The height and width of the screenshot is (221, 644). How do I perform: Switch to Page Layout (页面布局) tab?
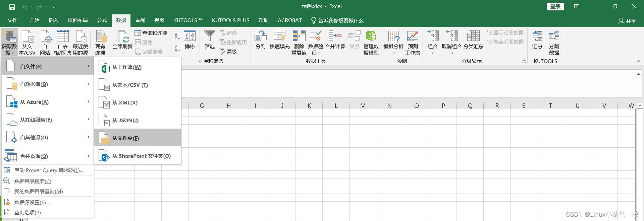coord(78,20)
